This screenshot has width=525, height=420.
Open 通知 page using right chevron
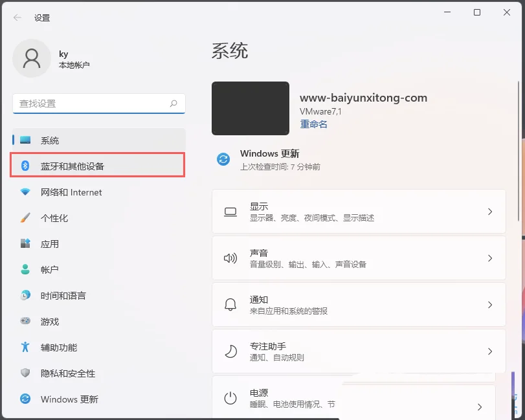tap(490, 305)
